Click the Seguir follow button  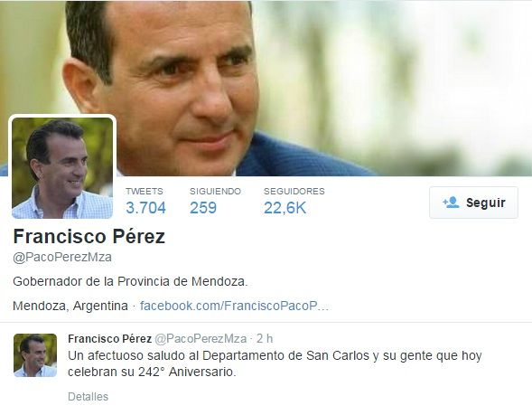click(473, 203)
